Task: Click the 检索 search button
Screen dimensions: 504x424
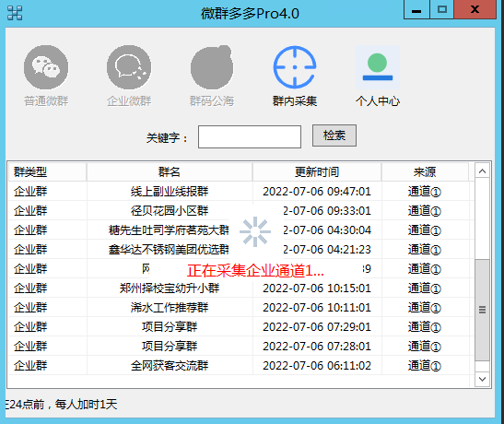Action: point(334,135)
